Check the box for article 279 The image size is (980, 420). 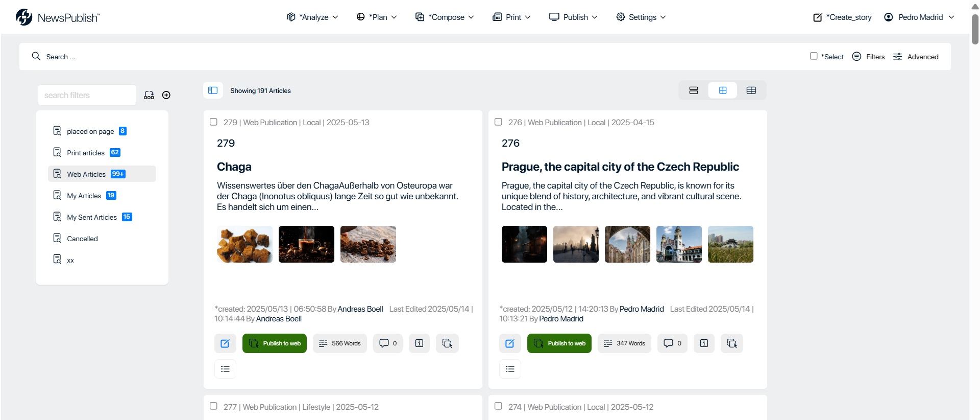(x=213, y=122)
